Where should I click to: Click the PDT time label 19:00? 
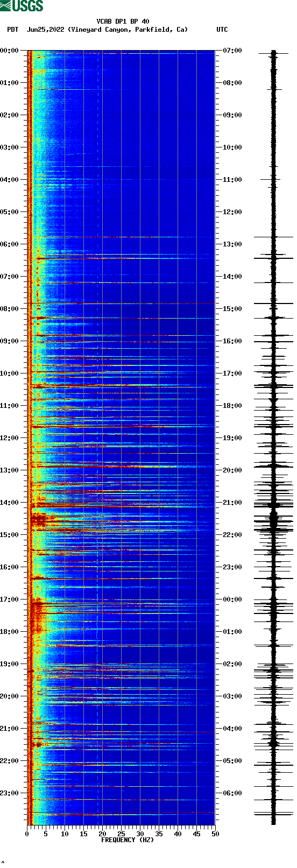(9, 664)
